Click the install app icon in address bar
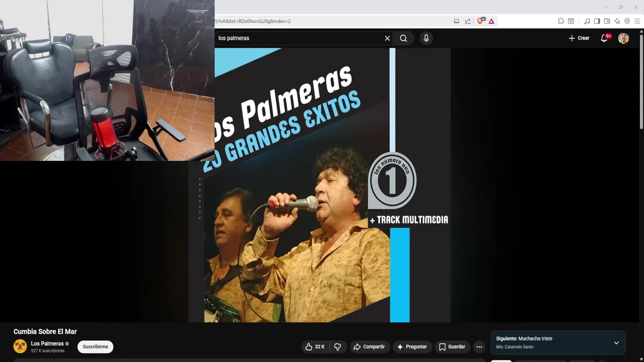Viewport: 644px width, 362px height. click(x=457, y=21)
